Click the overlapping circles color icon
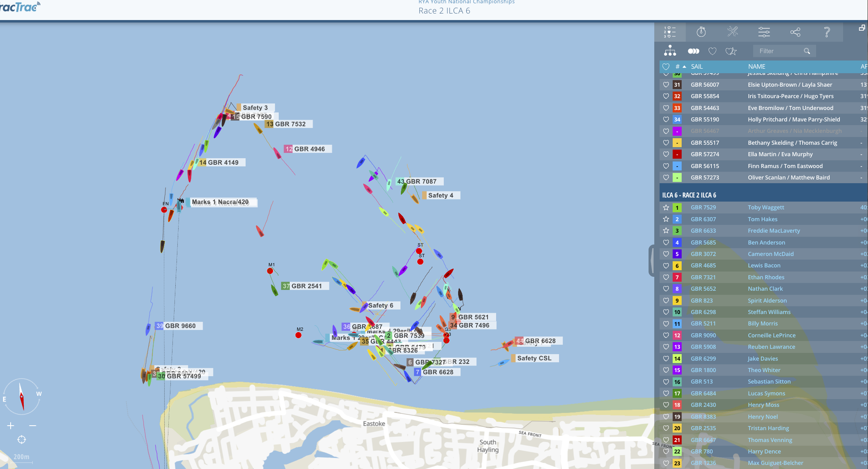 (x=694, y=51)
